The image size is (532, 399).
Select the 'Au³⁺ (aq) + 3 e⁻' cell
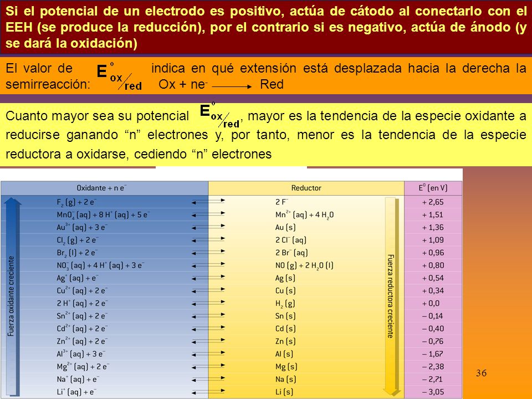81,227
